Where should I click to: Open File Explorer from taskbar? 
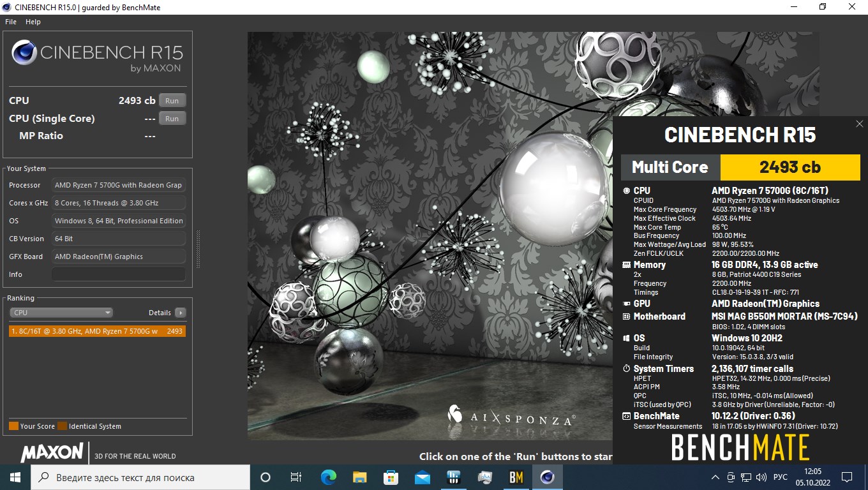click(x=359, y=477)
